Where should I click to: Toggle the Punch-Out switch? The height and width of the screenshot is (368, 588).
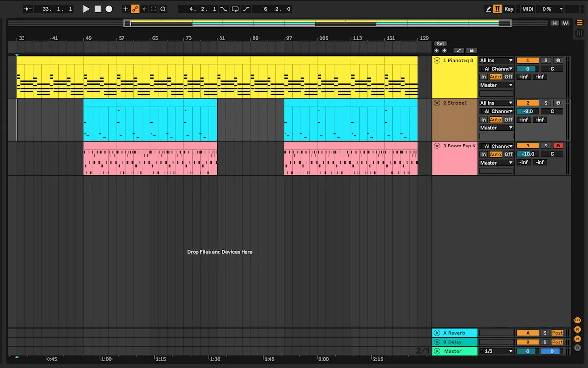tap(246, 9)
